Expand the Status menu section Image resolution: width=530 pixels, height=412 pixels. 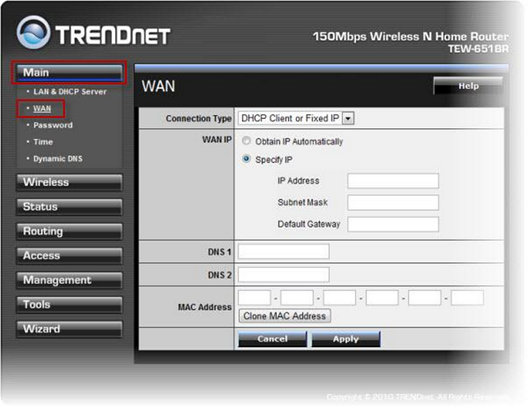coord(69,207)
